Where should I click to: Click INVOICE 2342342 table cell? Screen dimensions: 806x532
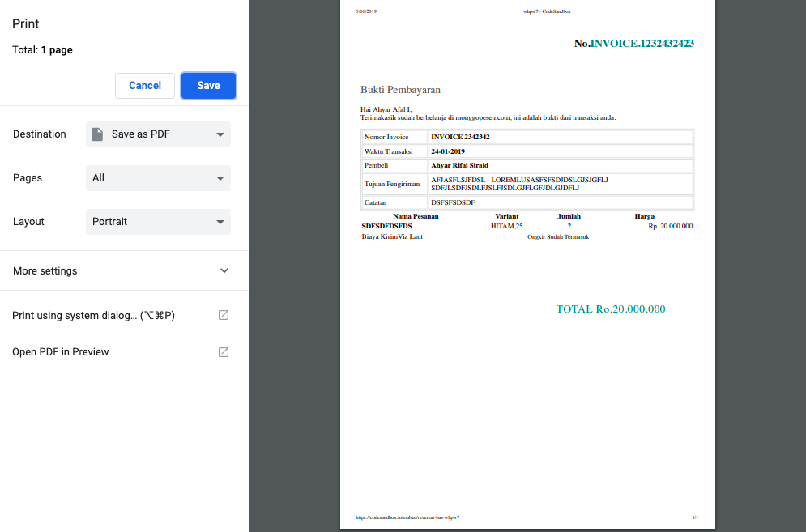click(x=561, y=137)
